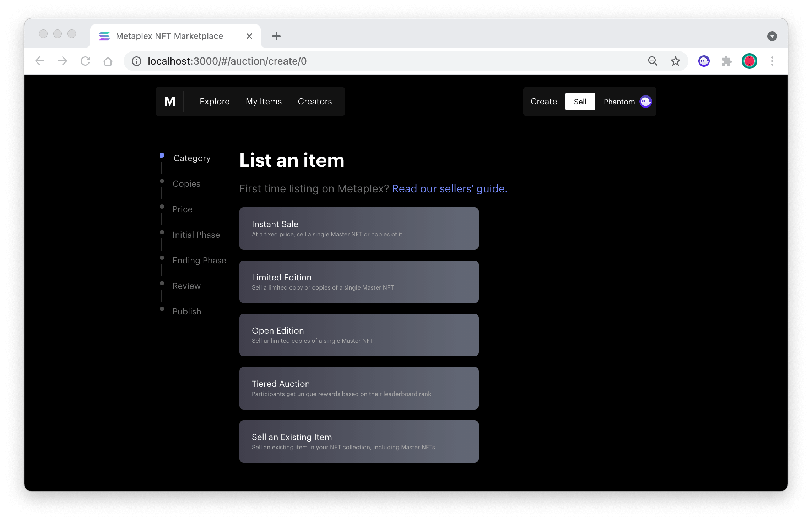Expand the Ending Phase step
Image resolution: width=812 pixels, height=521 pixels.
click(200, 260)
